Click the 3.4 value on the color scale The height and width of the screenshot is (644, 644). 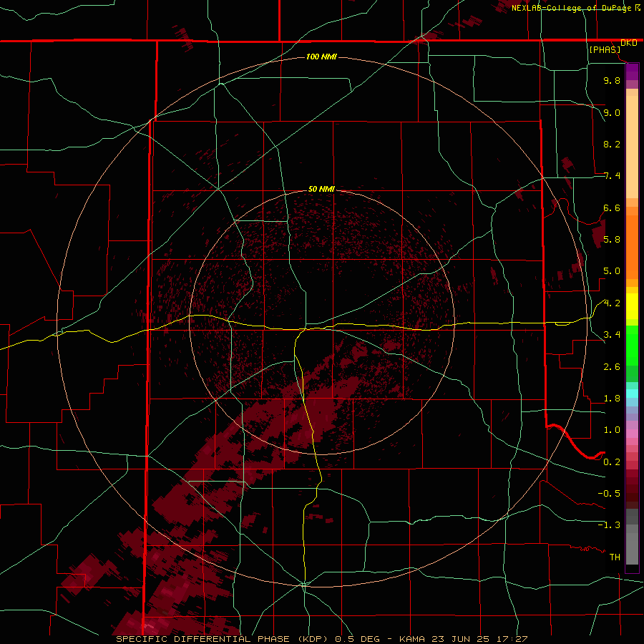pos(612,335)
